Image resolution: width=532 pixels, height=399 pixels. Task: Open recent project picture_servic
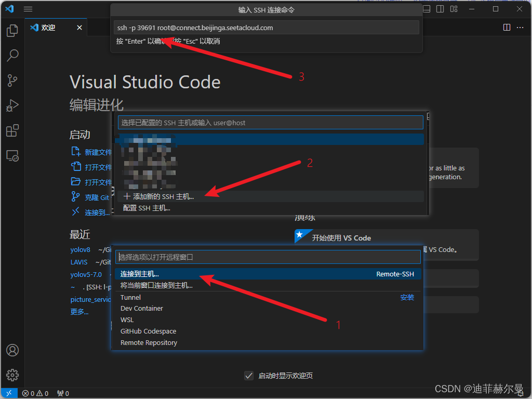pos(90,300)
